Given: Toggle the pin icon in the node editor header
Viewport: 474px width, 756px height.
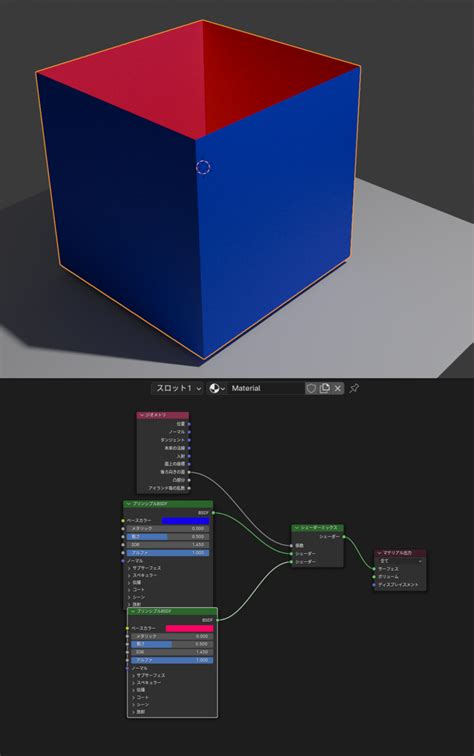Looking at the screenshot, I should click(354, 388).
